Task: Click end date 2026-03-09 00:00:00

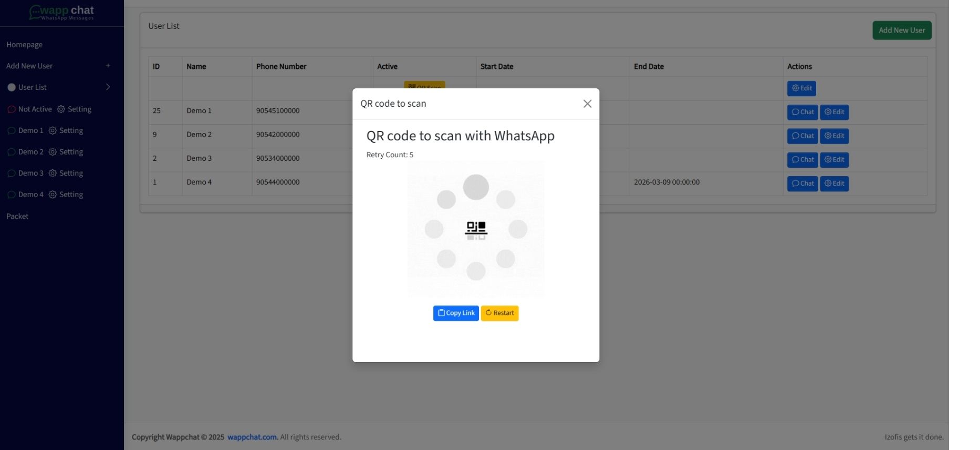Action: point(666,182)
